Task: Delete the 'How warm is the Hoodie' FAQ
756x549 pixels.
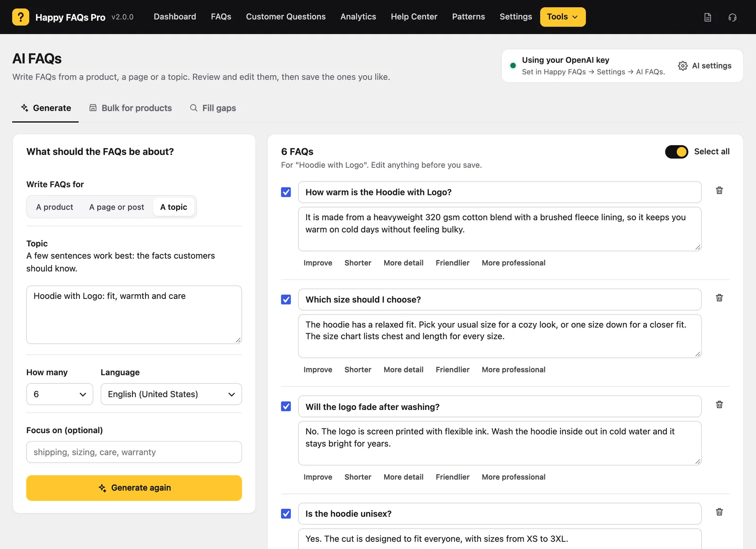Action: click(x=719, y=191)
